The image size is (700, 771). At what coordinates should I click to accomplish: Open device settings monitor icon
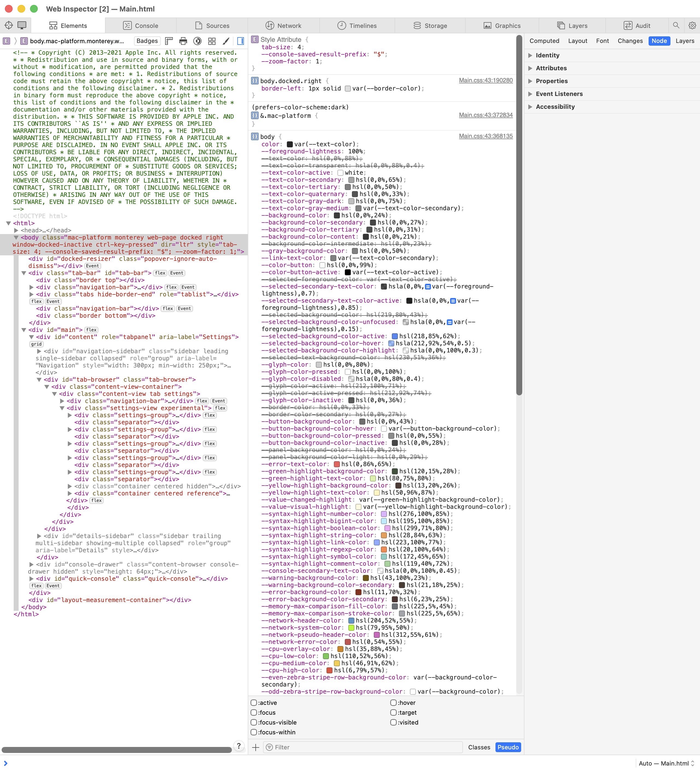(22, 25)
